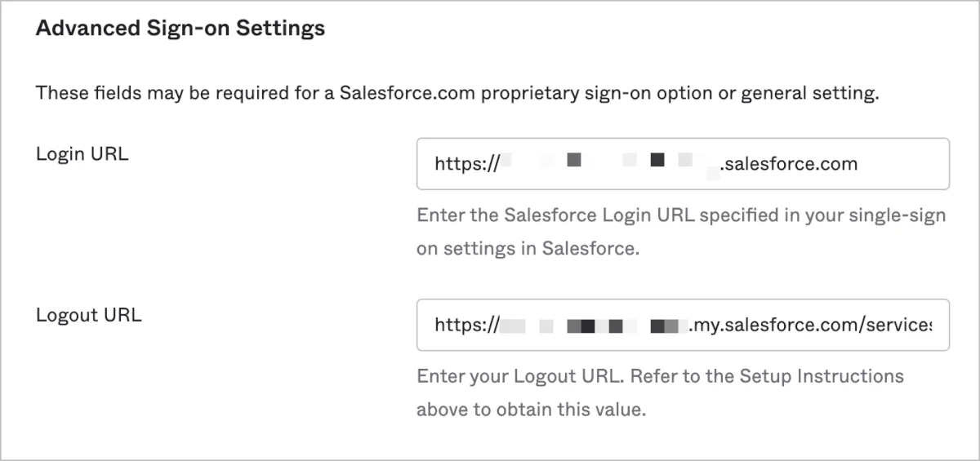Click empty space after Login URL text
This screenshot has width=980, height=461.
902,164
